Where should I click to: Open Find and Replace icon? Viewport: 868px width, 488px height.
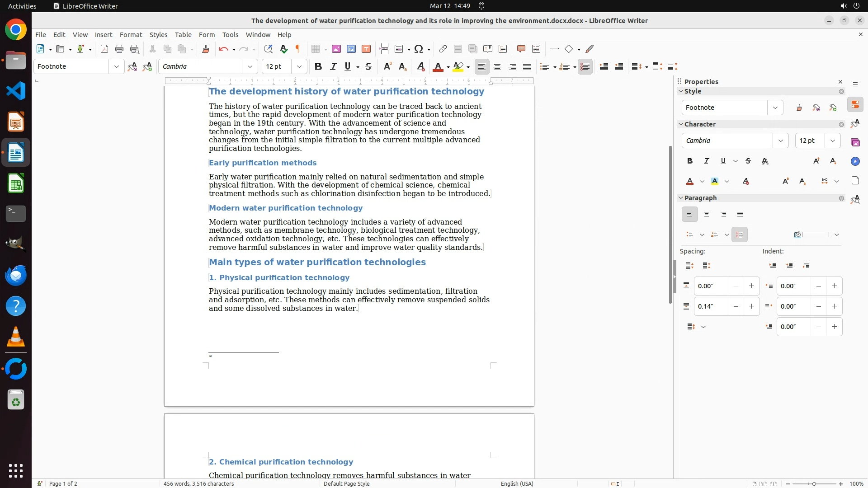click(x=268, y=49)
